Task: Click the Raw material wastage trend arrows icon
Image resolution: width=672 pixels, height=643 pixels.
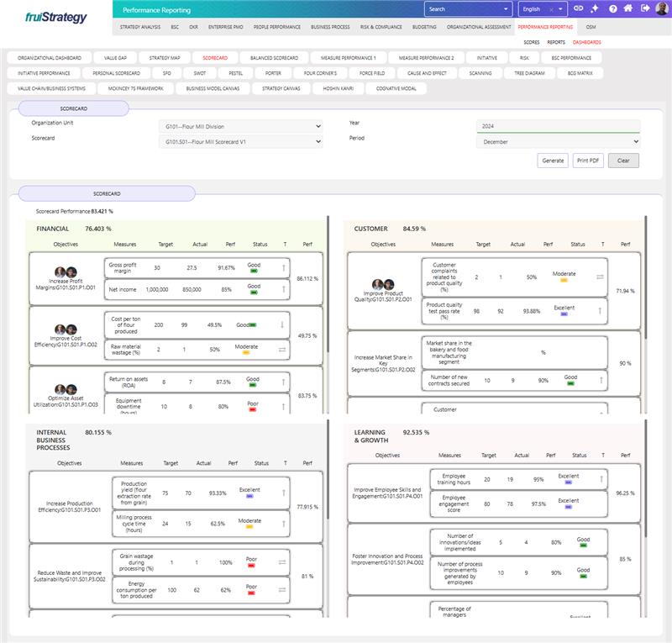Action: coord(283,349)
